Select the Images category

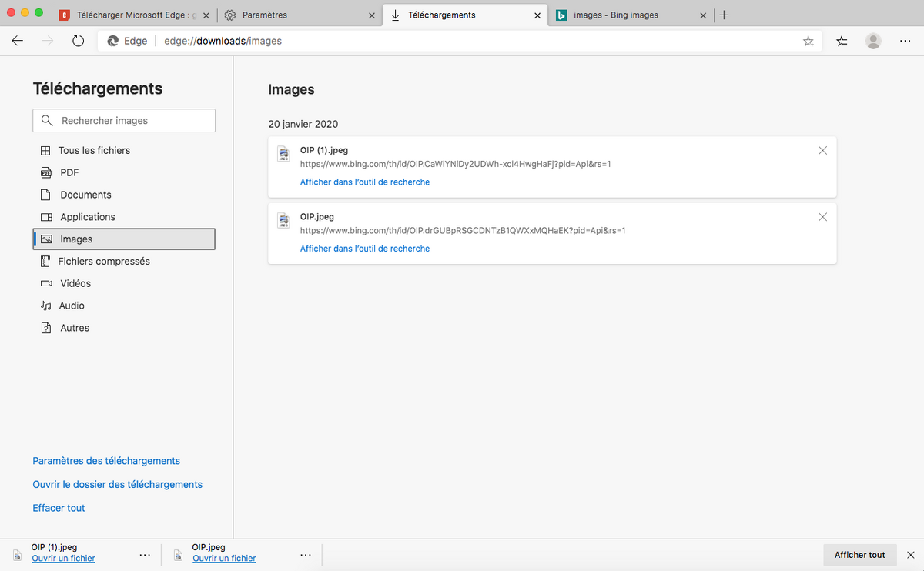point(124,239)
